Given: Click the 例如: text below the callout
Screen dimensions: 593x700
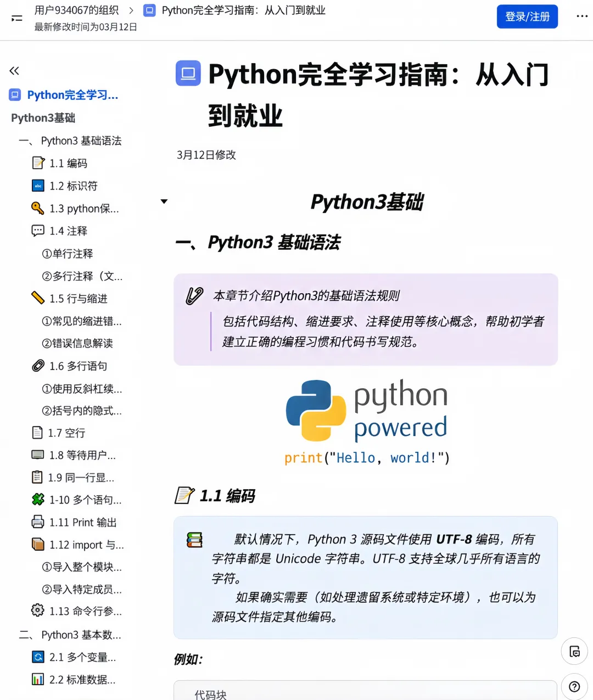Looking at the screenshot, I should (188, 659).
